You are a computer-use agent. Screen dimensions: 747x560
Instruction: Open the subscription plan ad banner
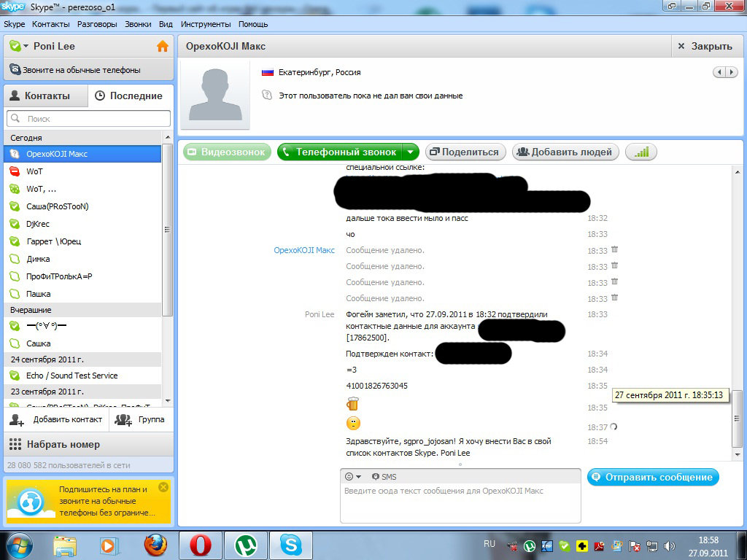point(88,501)
